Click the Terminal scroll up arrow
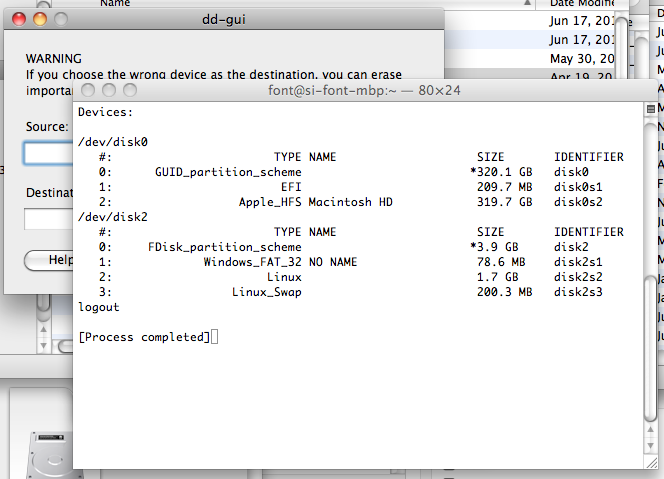 click(x=650, y=430)
